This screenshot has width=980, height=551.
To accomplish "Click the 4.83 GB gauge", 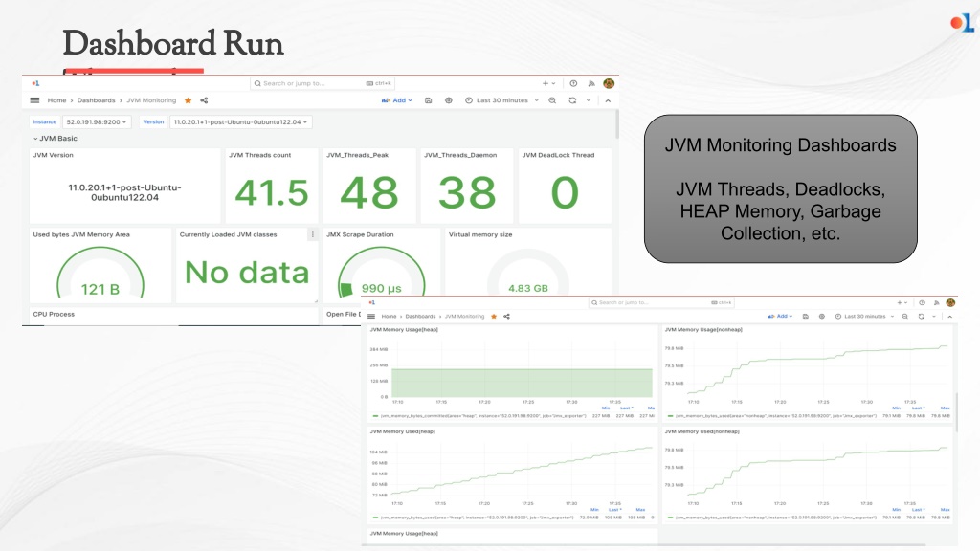I will pos(528,273).
